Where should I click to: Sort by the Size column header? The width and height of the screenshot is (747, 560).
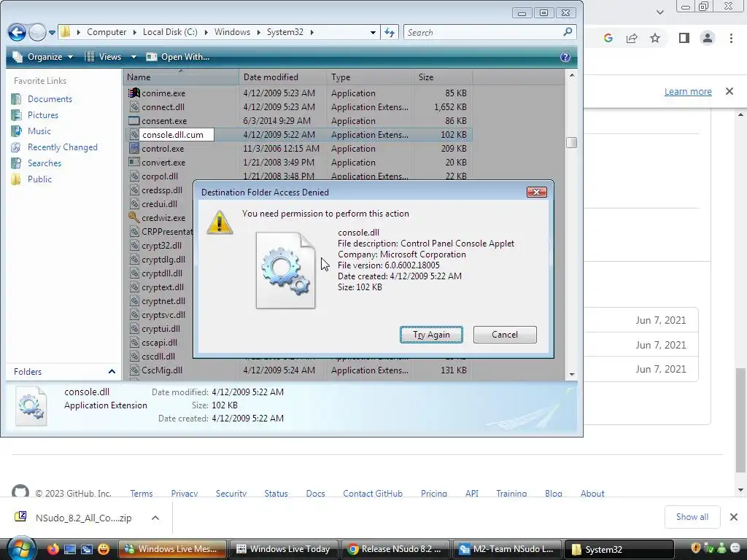click(x=443, y=77)
